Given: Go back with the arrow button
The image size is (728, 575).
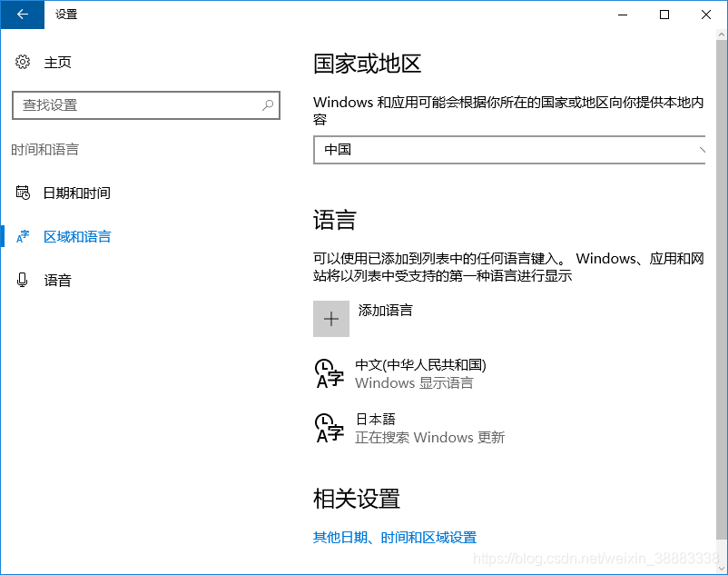Looking at the screenshot, I should point(23,15).
